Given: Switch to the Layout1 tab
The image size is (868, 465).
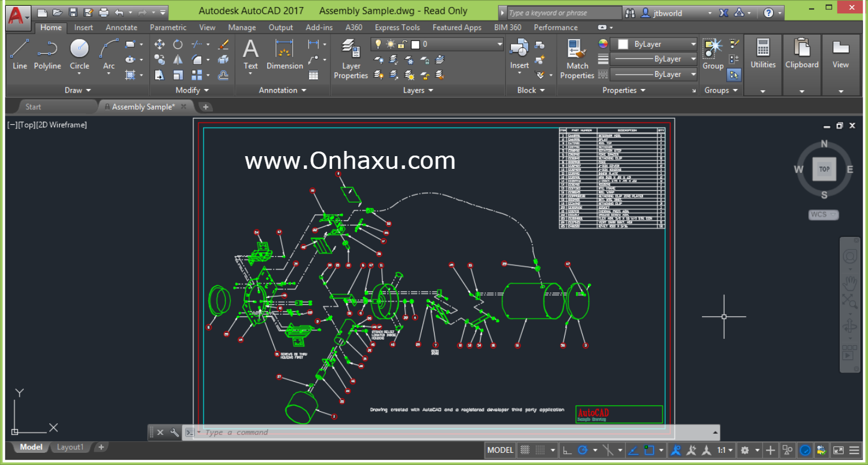Looking at the screenshot, I should tap(69, 447).
